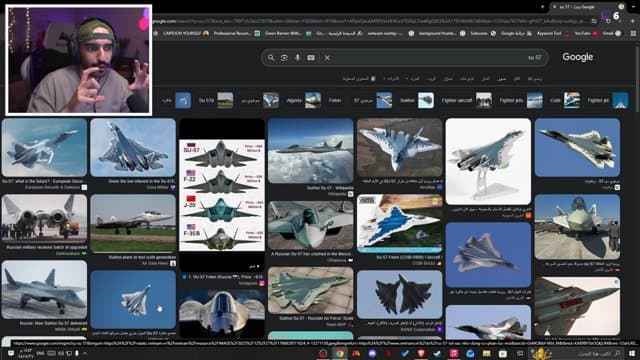Click the Google logo
Image resolution: width=640 pixels, height=360 pixels.
click(x=578, y=57)
